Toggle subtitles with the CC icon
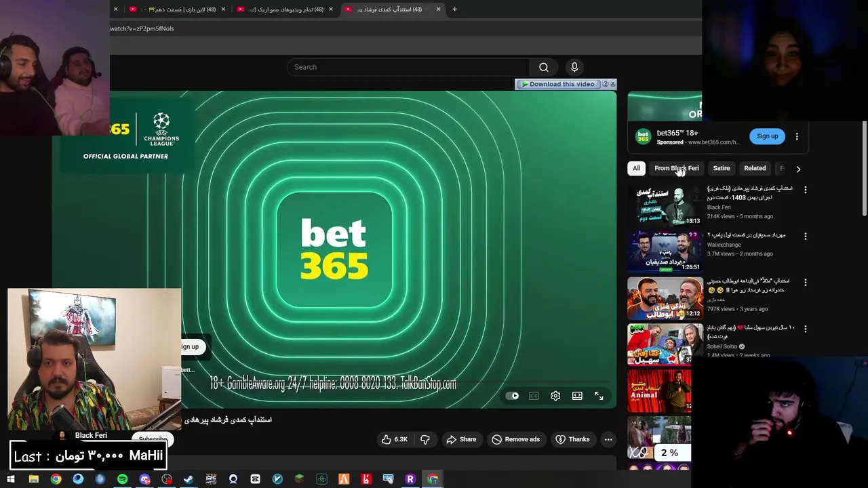The image size is (868, 488). pyautogui.click(x=534, y=396)
